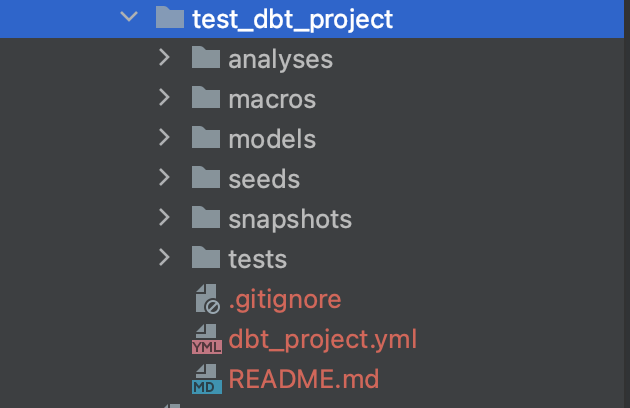
Task: Click the seeds folder icon
Action: [205, 178]
